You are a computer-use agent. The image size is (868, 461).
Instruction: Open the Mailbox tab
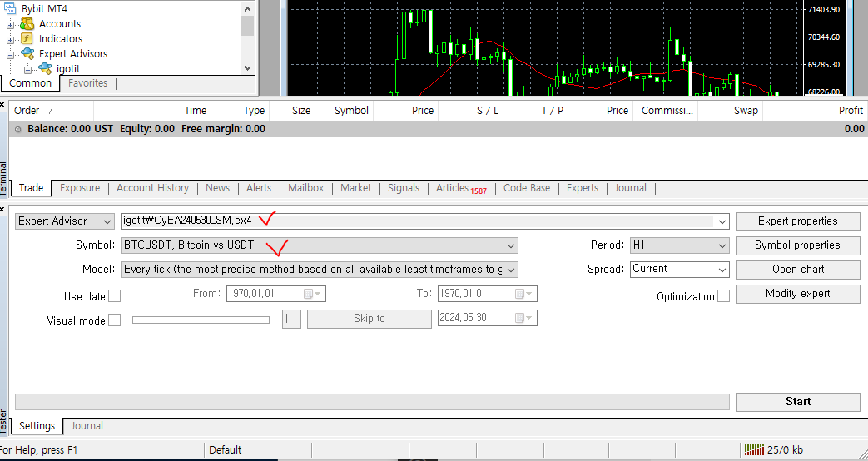click(x=305, y=187)
